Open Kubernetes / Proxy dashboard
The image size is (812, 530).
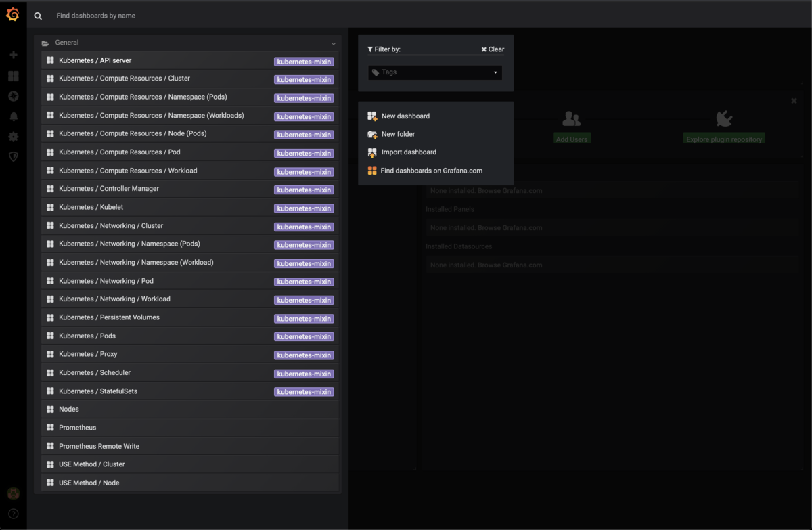(x=190, y=354)
